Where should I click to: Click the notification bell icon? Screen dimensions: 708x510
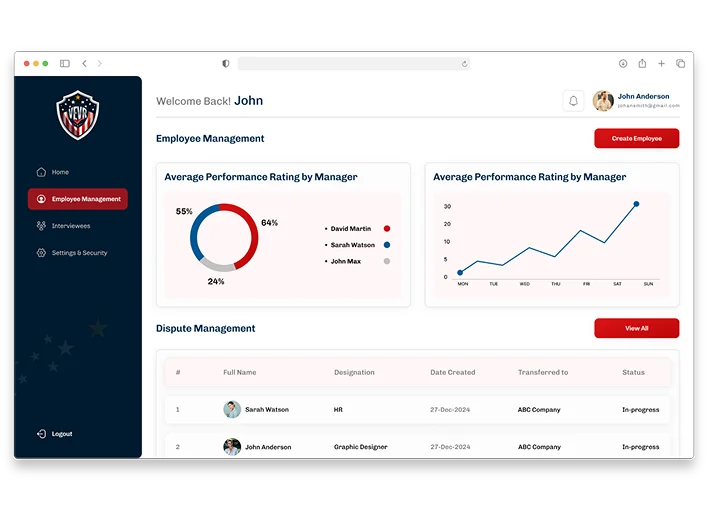click(x=573, y=101)
